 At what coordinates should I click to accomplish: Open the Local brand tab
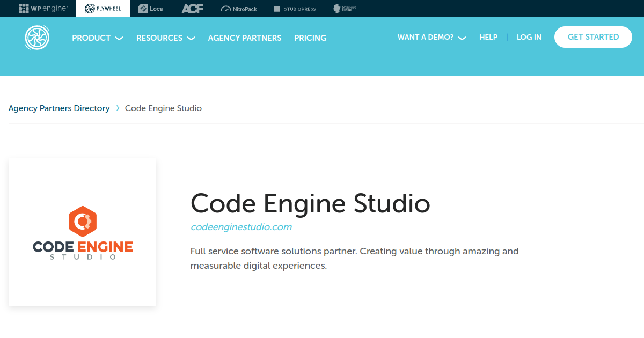pyautogui.click(x=151, y=9)
